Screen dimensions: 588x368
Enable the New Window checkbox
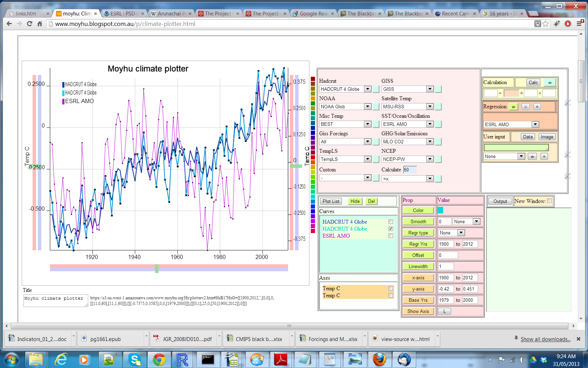[x=549, y=201]
